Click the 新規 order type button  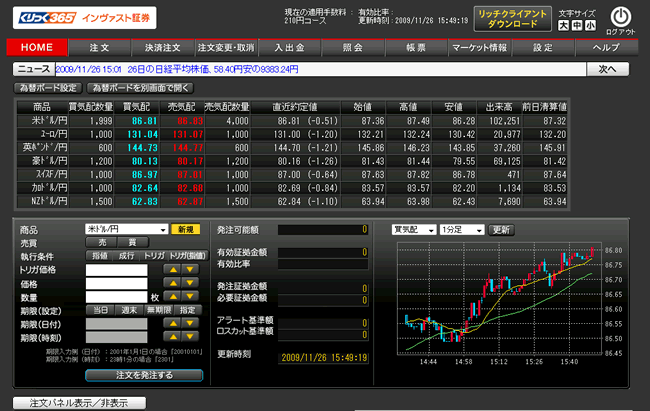coord(186,229)
